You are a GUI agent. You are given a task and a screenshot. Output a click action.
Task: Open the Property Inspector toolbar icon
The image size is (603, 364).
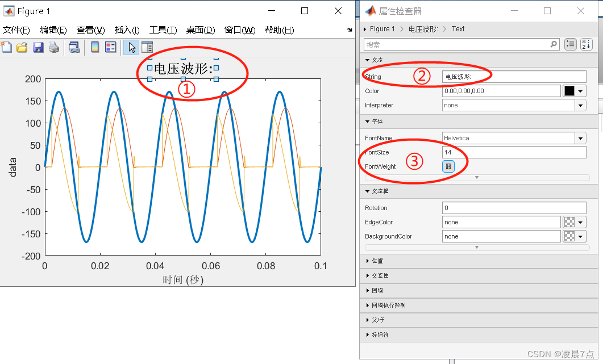[x=147, y=47]
